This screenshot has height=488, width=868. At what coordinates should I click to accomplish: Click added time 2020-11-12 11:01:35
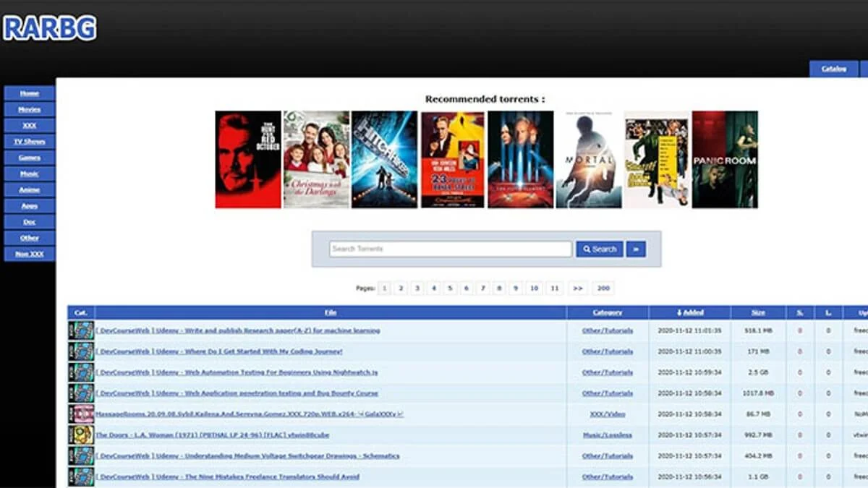(x=690, y=330)
